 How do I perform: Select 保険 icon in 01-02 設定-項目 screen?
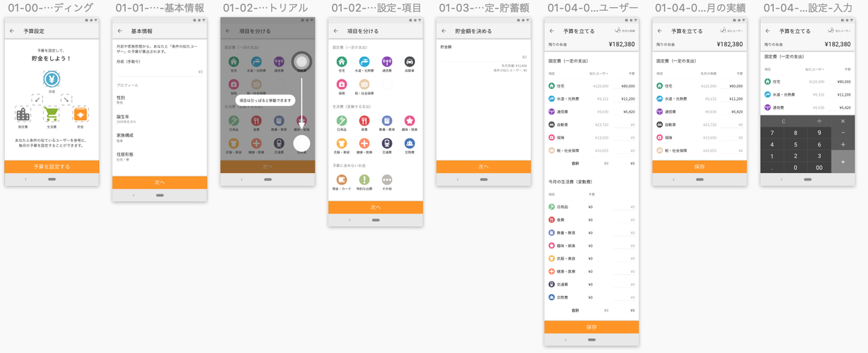342,84
